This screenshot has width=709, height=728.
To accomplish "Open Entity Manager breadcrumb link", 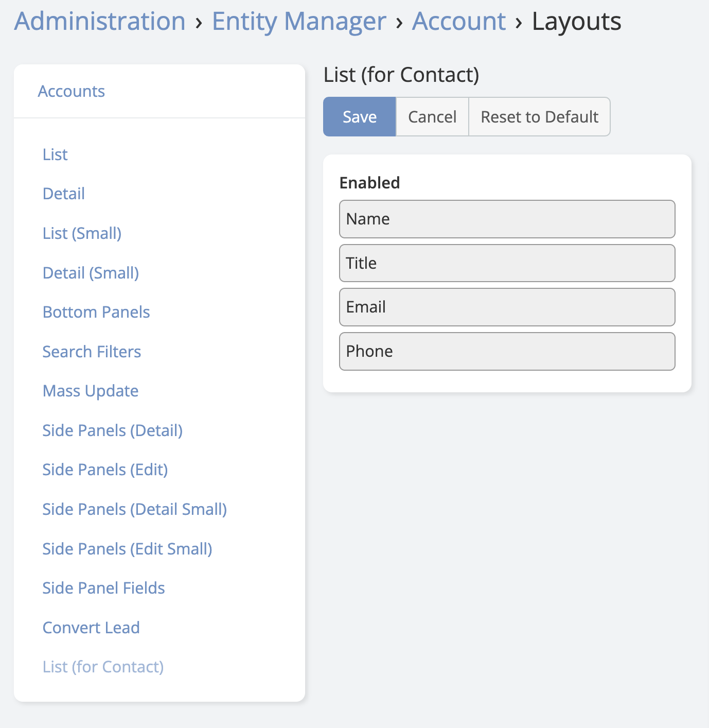I will pos(299,22).
